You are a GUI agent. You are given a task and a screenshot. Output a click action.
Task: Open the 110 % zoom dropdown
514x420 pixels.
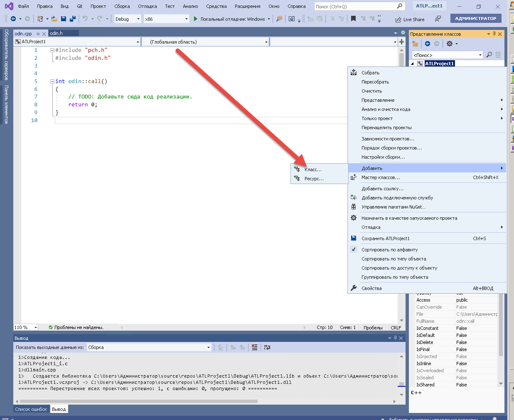tap(26, 327)
